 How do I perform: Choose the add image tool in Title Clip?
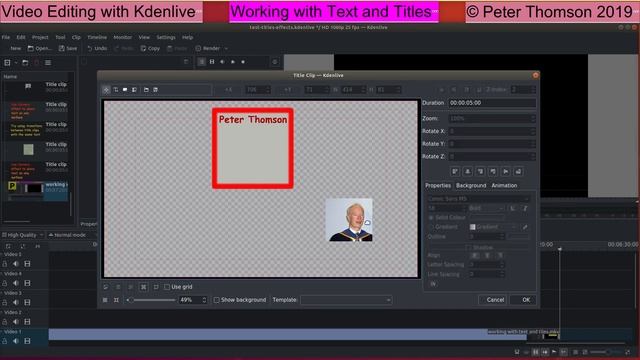point(134,90)
